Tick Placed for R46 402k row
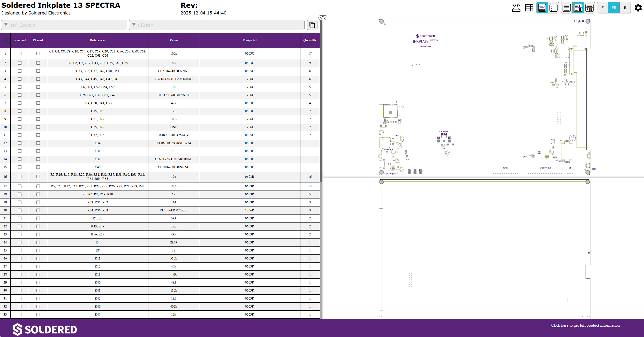 coord(38,307)
